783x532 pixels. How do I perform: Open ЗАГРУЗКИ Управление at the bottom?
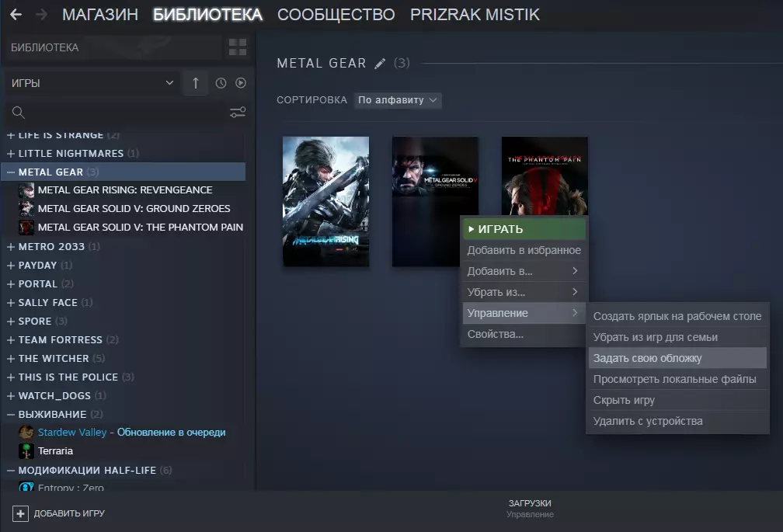(x=530, y=509)
